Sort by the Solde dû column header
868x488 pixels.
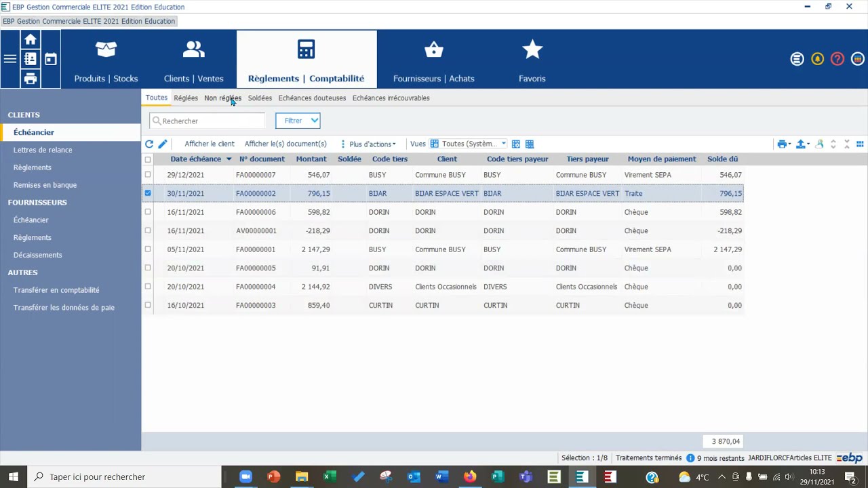coord(723,159)
